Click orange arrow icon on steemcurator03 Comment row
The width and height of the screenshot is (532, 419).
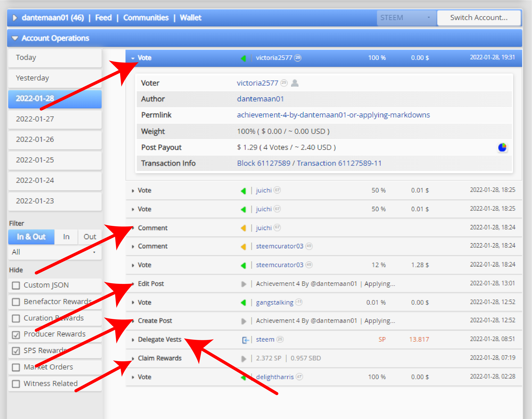pyautogui.click(x=244, y=247)
